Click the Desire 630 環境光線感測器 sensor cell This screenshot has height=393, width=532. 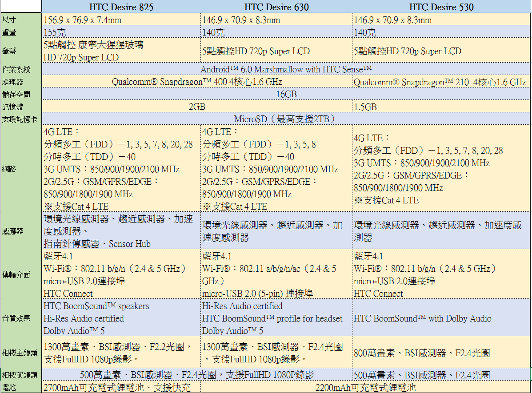[x=276, y=231]
